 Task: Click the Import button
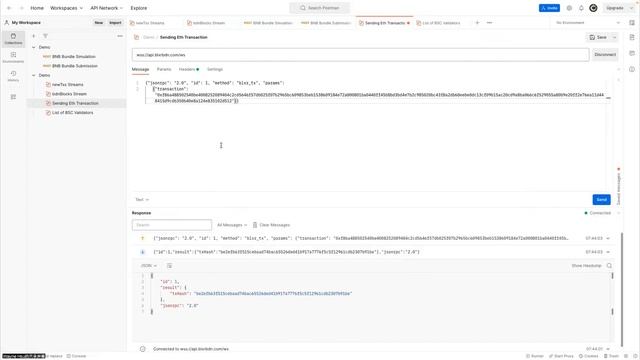[x=115, y=22]
